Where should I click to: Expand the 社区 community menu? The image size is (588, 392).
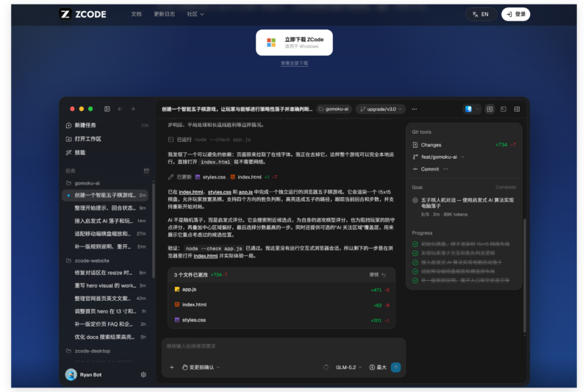196,14
